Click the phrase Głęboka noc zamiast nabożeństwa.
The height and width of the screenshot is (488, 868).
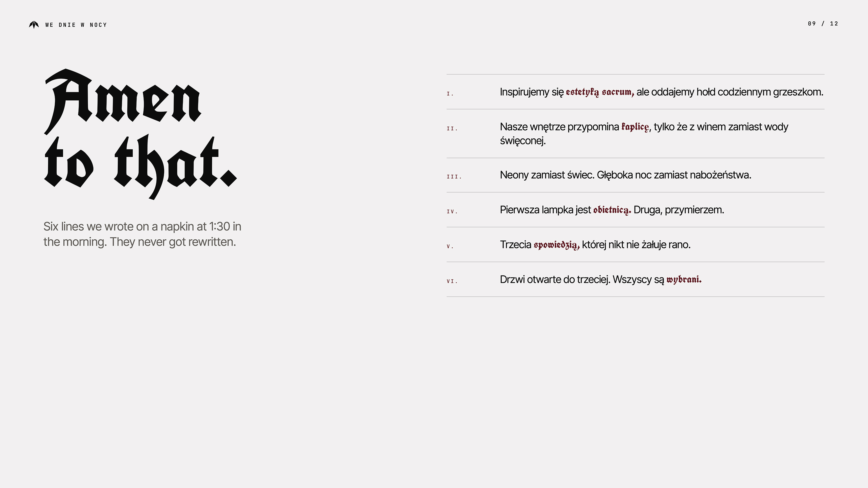(674, 175)
